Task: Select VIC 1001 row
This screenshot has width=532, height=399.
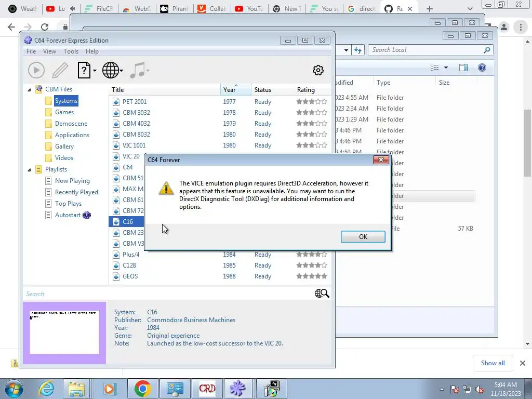Action: pyautogui.click(x=220, y=145)
